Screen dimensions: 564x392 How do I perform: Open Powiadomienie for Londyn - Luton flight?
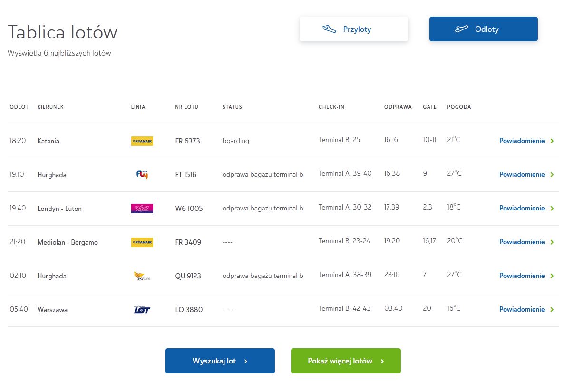point(522,209)
